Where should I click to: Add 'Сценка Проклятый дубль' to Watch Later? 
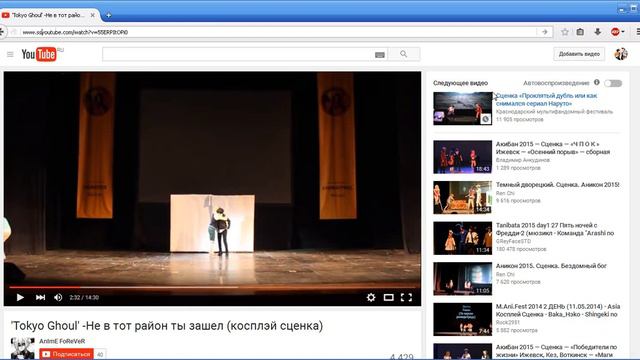tap(485, 119)
